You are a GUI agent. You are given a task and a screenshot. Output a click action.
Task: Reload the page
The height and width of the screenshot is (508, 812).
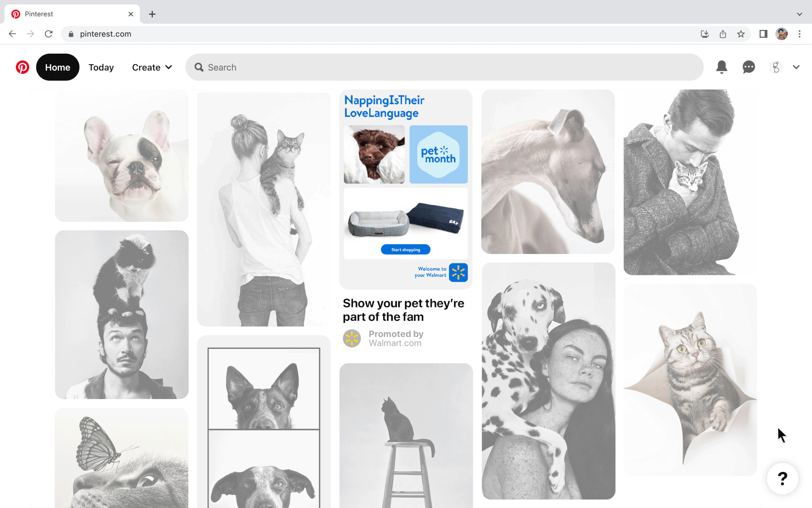coord(49,34)
